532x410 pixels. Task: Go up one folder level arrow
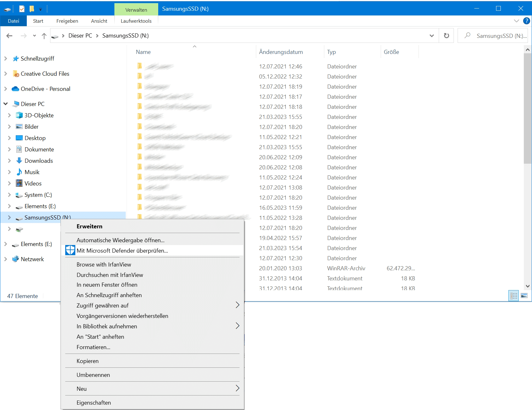coord(44,36)
